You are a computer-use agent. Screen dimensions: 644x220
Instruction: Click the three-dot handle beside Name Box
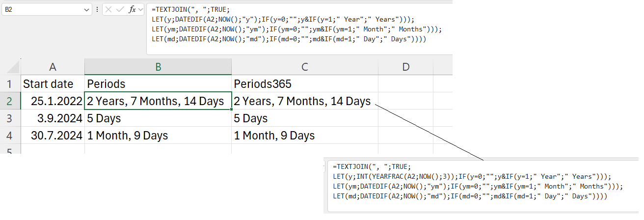pos(97,9)
